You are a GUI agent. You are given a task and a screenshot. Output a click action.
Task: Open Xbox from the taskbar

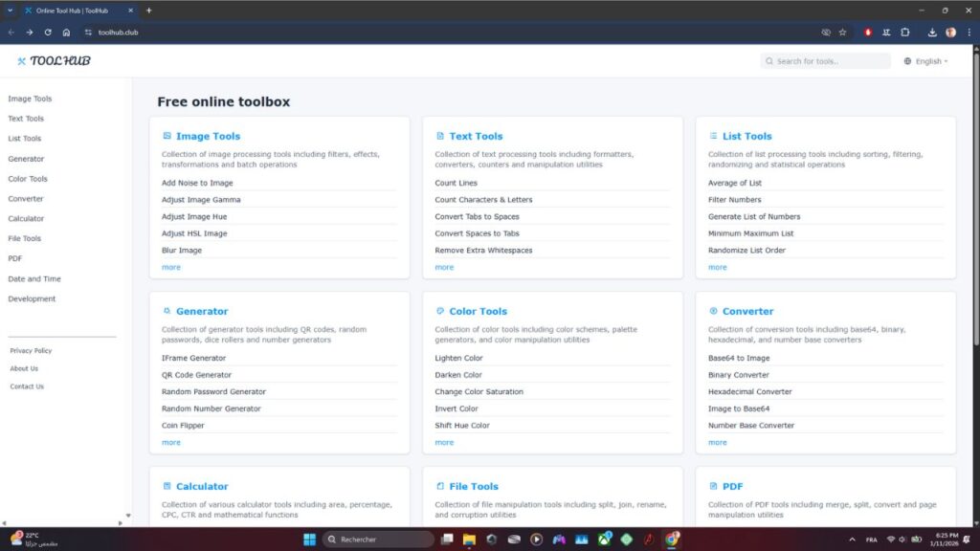tap(603, 539)
